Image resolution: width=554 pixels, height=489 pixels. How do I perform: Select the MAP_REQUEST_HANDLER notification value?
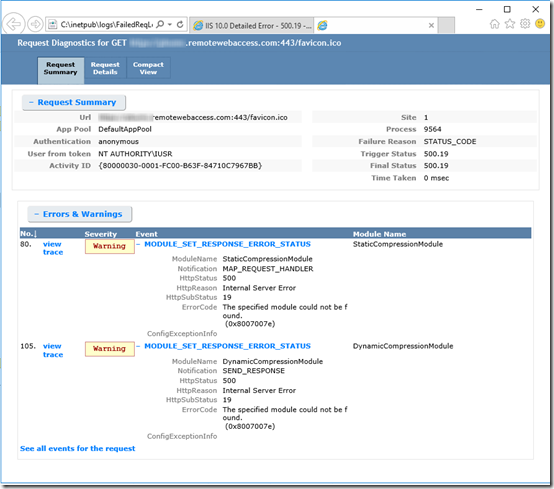point(268,269)
